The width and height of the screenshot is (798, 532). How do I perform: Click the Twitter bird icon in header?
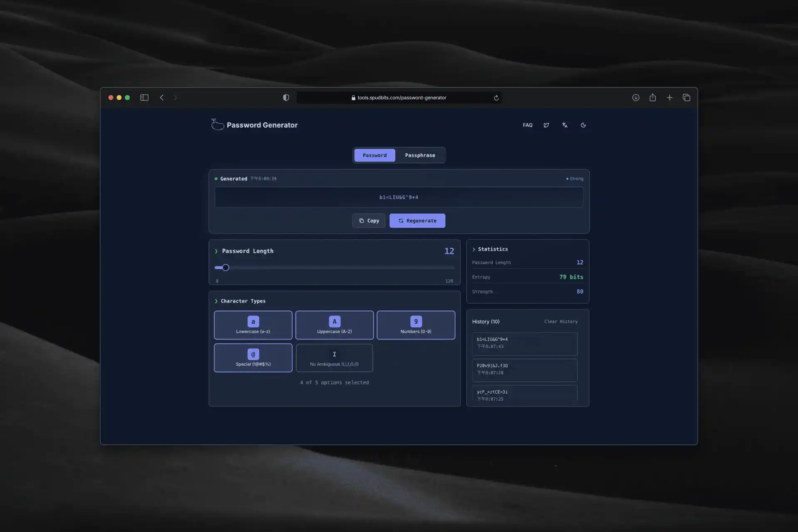[x=546, y=125]
